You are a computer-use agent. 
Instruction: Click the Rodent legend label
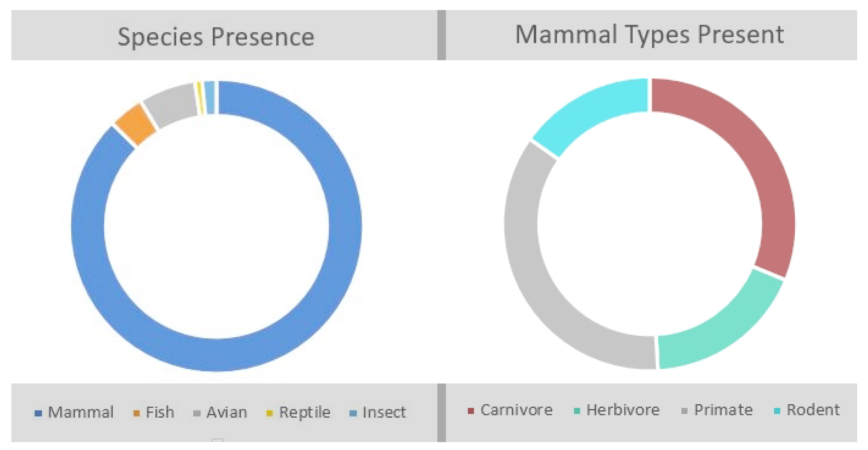pos(813,410)
